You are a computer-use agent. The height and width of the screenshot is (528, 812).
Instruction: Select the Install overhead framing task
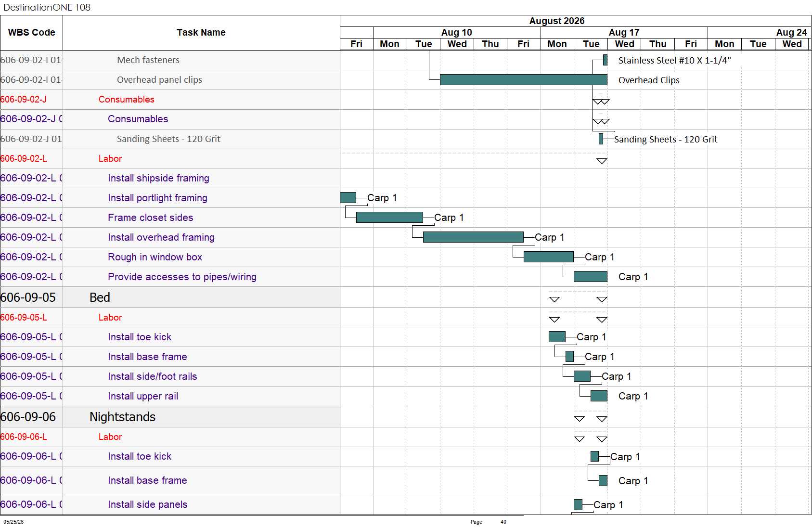161,238
